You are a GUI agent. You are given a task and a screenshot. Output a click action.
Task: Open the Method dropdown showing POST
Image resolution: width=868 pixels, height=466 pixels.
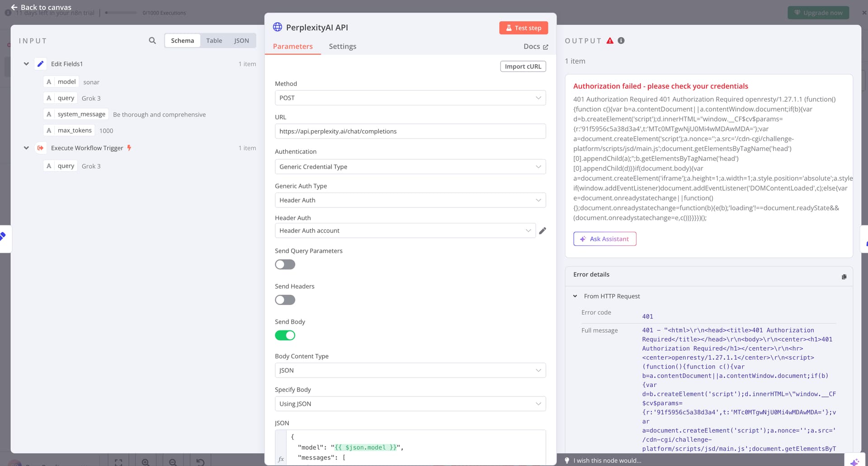[x=410, y=98]
